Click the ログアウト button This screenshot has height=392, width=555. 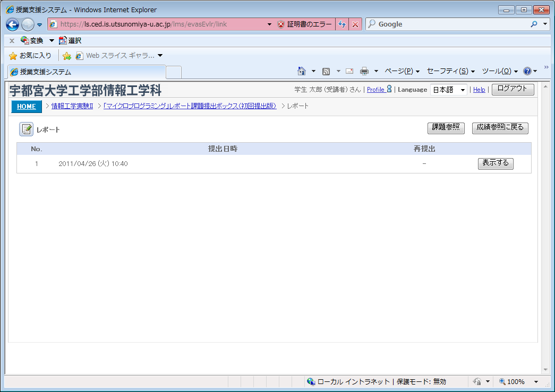pyautogui.click(x=513, y=89)
